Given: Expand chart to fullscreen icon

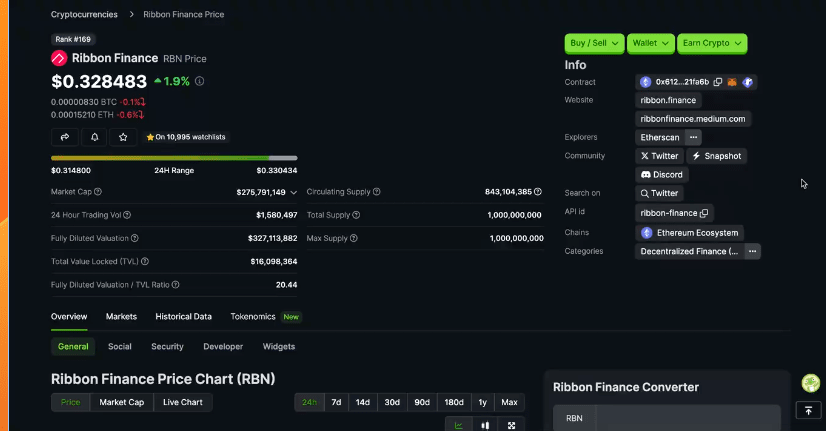Looking at the screenshot, I should pos(512,425).
